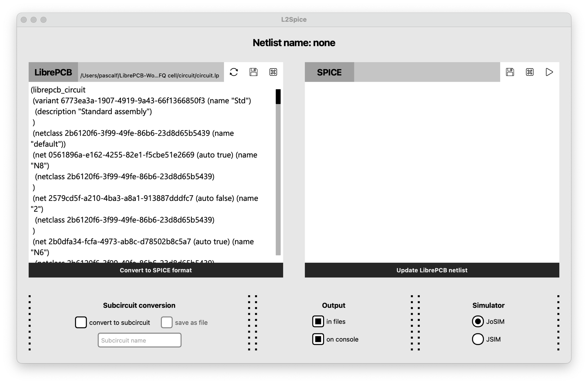The height and width of the screenshot is (384, 588).
Task: Choose JSIM as the simulator
Action: tap(478, 339)
